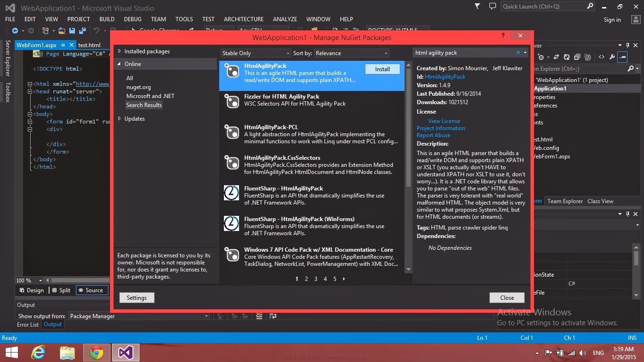Open the ARCHITECTURE menu

[x=243, y=19]
